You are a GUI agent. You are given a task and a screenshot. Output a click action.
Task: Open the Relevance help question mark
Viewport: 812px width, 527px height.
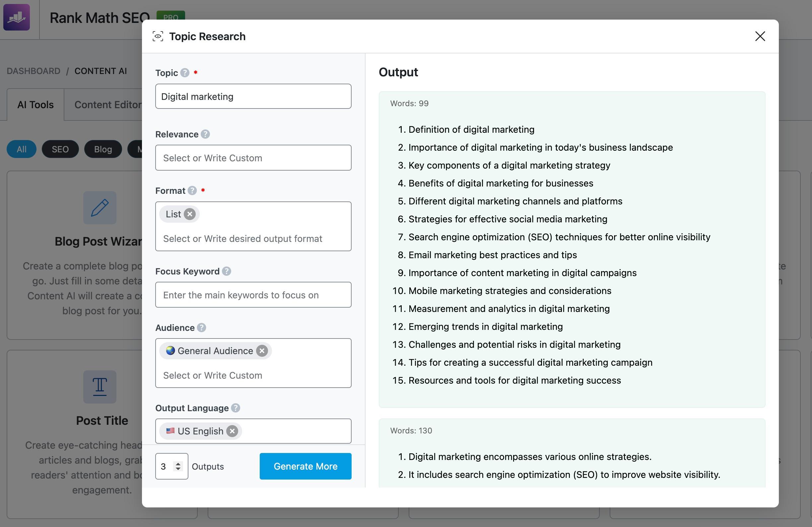(x=205, y=134)
